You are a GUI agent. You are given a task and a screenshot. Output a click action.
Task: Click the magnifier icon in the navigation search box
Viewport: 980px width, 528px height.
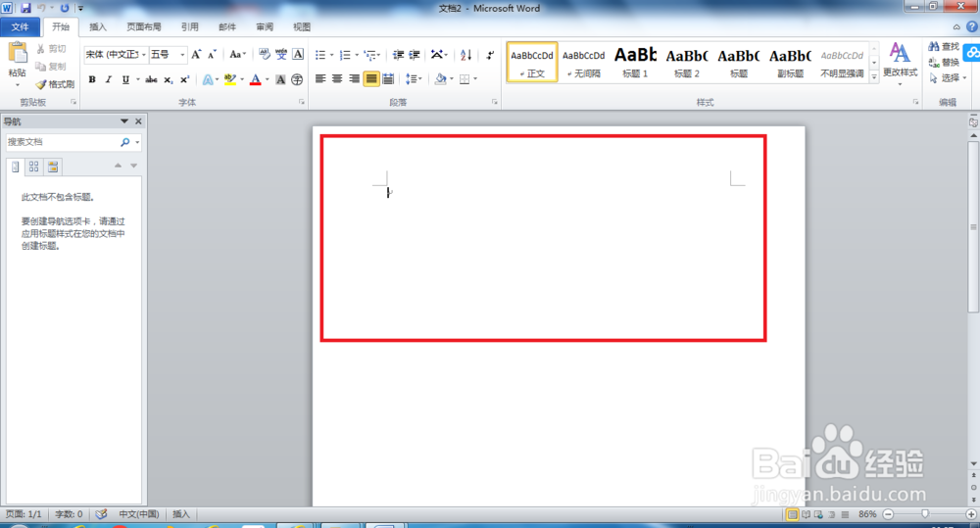(125, 142)
